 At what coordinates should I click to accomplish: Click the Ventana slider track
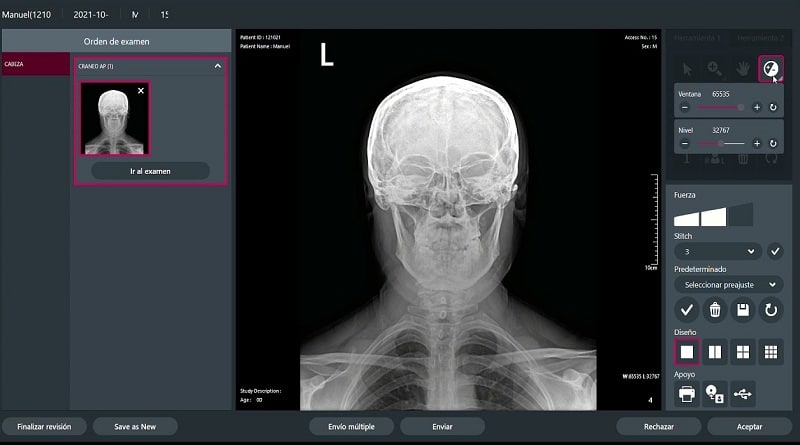(x=720, y=107)
